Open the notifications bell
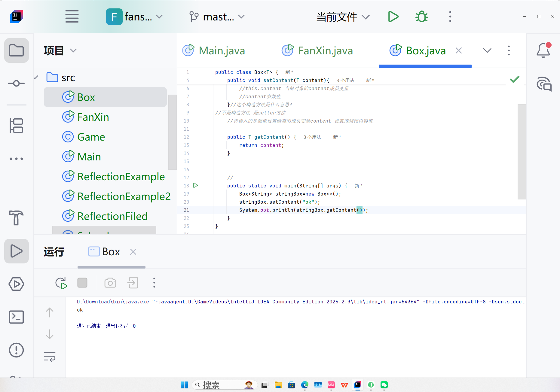 [543, 50]
